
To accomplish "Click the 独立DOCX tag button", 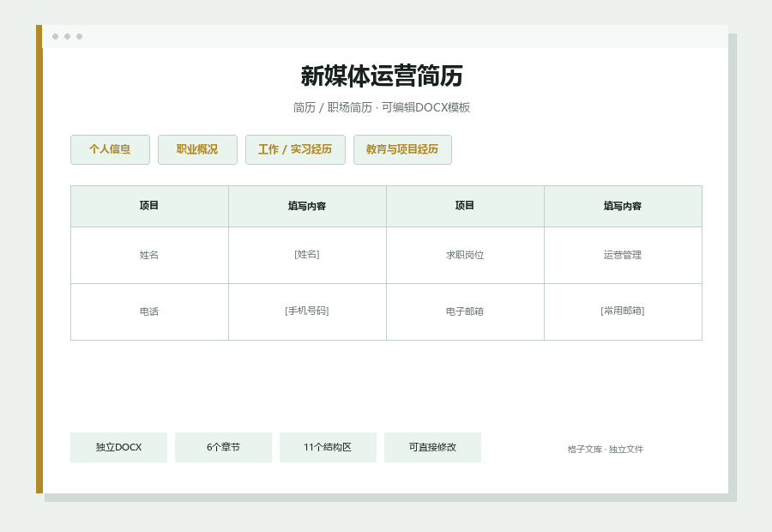I will [118, 447].
